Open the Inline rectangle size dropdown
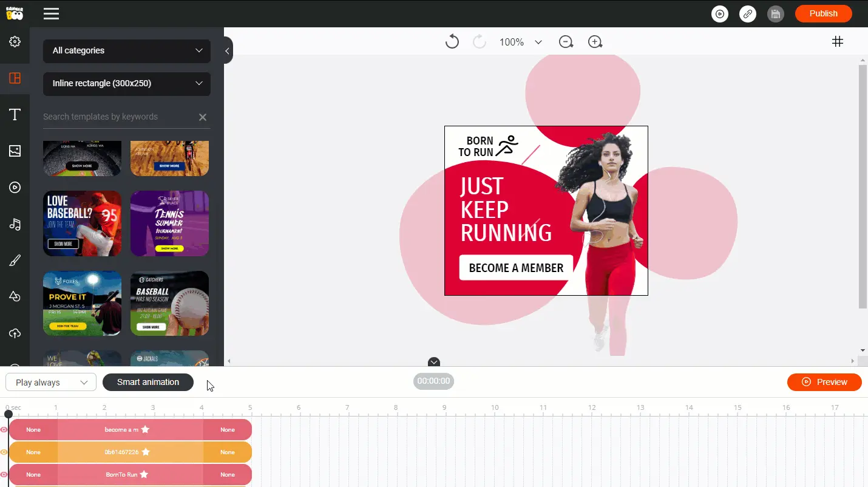 (x=127, y=84)
